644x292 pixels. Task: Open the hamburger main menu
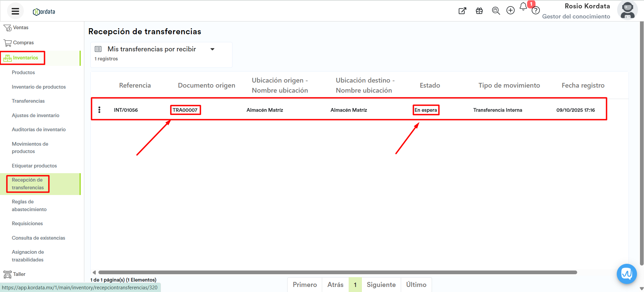tap(15, 11)
